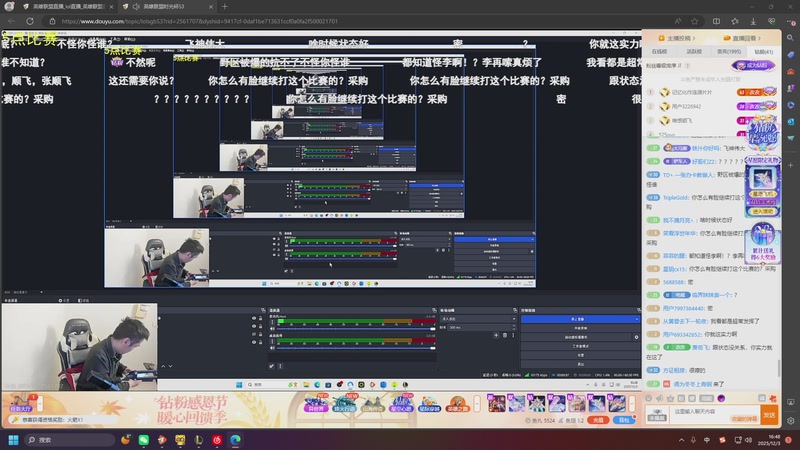800x450 pixels.
Task: Expand arrow beside 任务大厅 icon
Action: click(40, 404)
